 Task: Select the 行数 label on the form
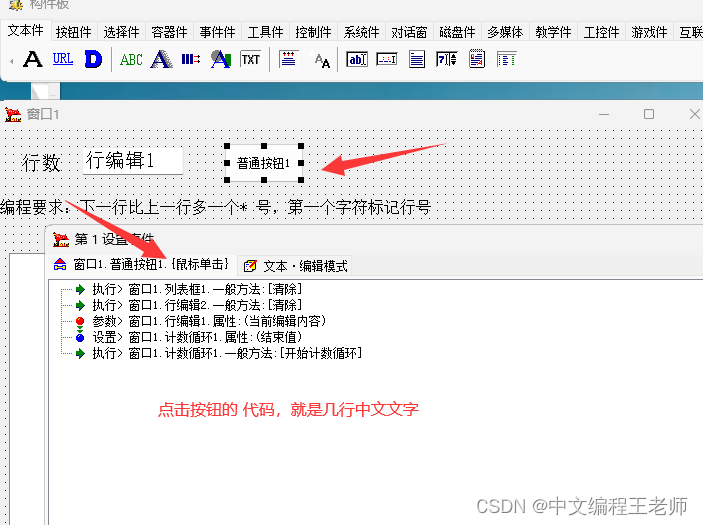[x=41, y=162]
